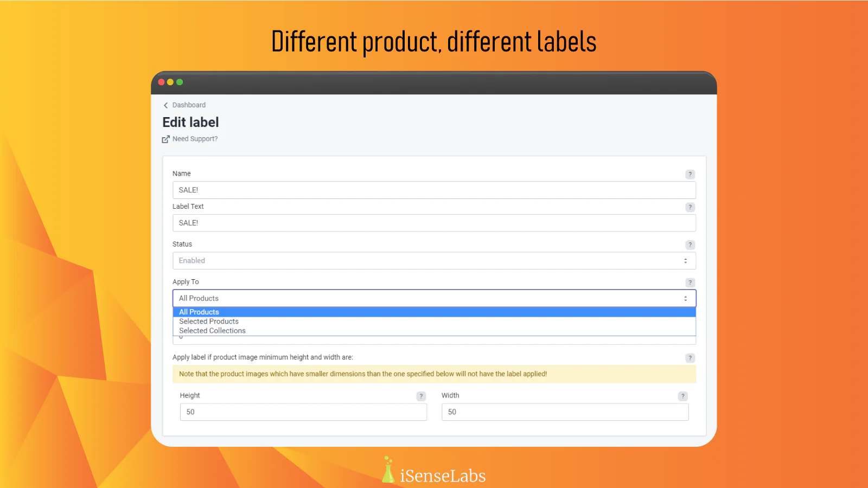This screenshot has height=488, width=868.
Task: Click the back chevron beside Dashboard
Action: click(166, 105)
